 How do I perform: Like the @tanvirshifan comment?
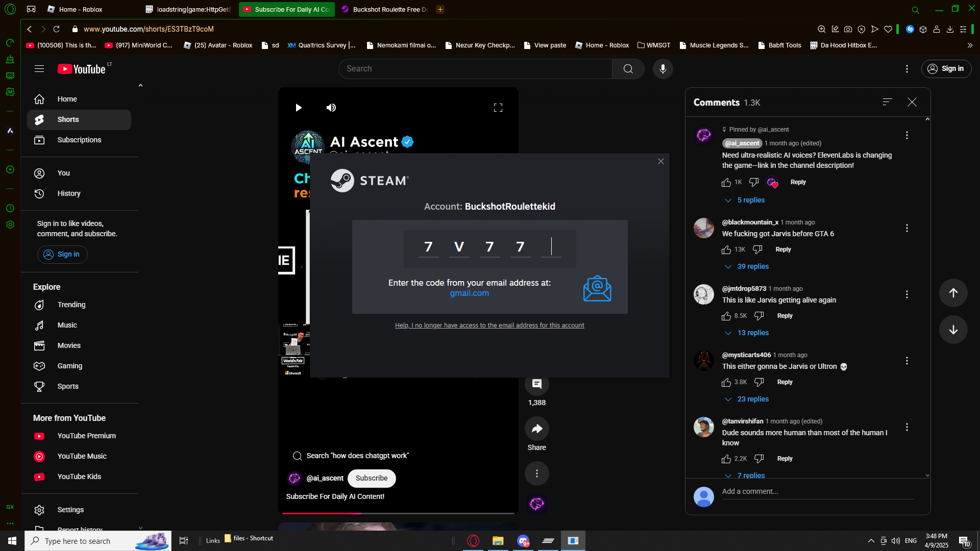[726, 459]
